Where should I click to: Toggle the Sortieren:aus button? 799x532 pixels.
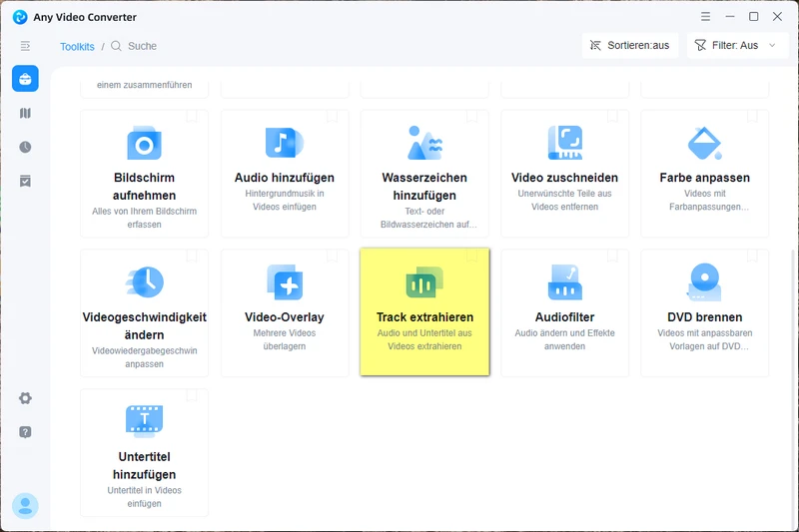tap(630, 45)
